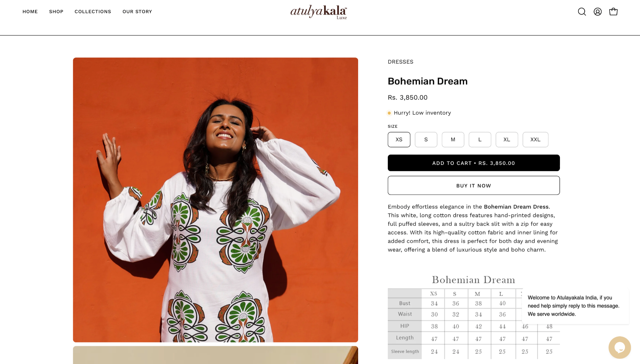This screenshot has width=640, height=364.
Task: Select size XS
Action: pos(399,140)
